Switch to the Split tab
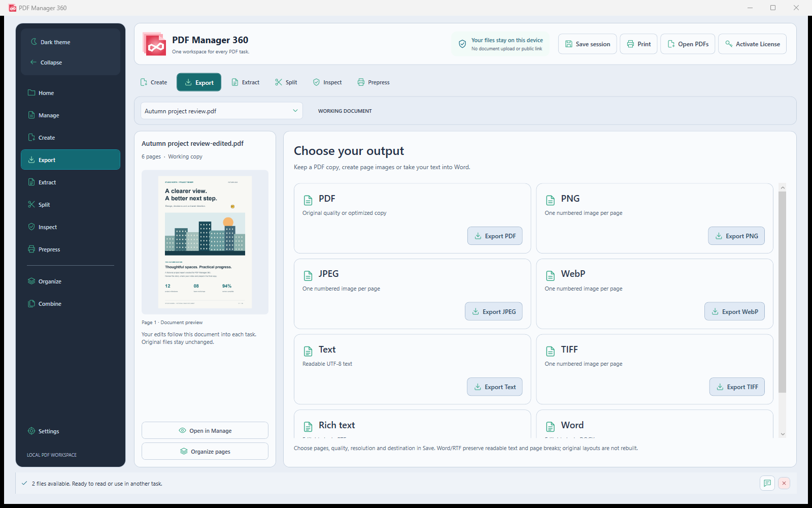812x508 pixels. pyautogui.click(x=286, y=82)
